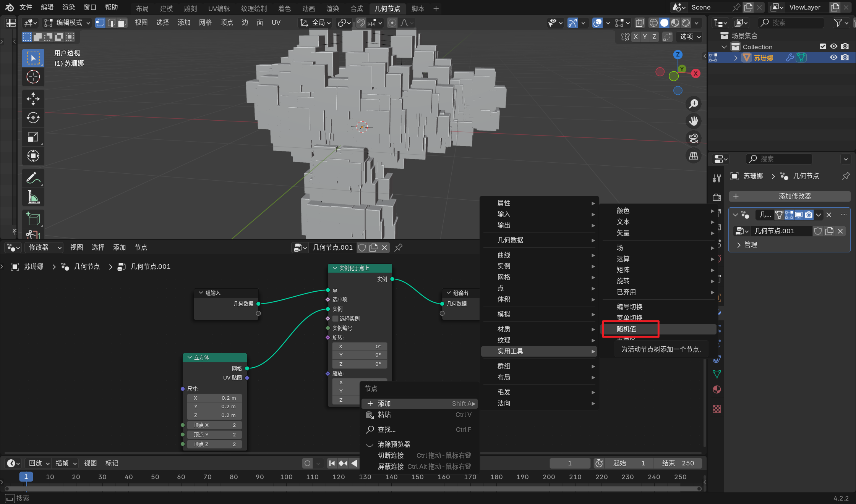Open the 选项 dropdown

(x=690, y=37)
